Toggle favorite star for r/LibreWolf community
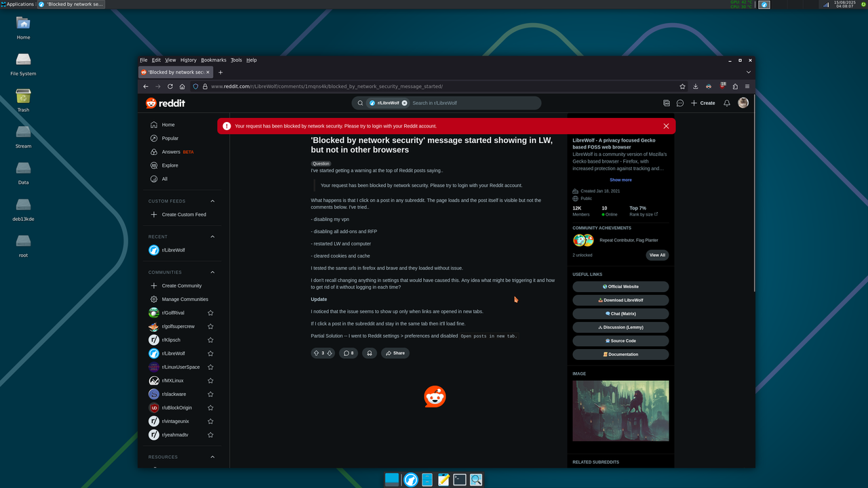Viewport: 868px width, 488px height. pos(210,354)
